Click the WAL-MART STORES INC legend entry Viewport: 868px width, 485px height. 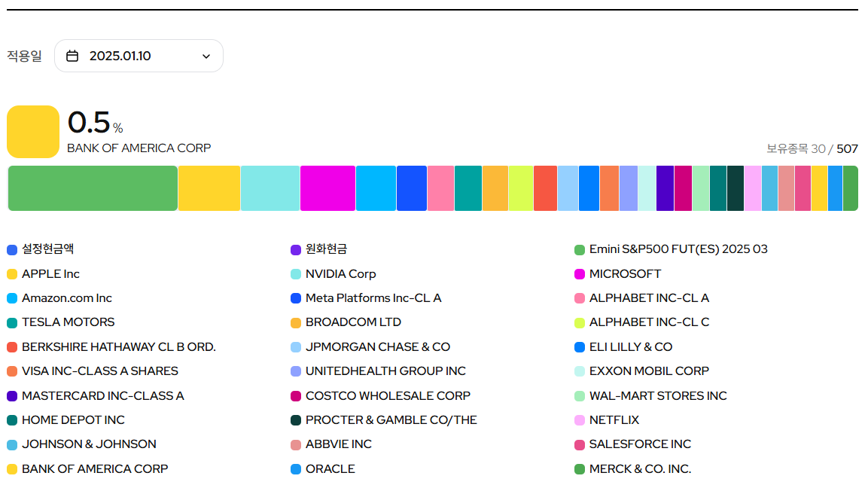coord(650,396)
